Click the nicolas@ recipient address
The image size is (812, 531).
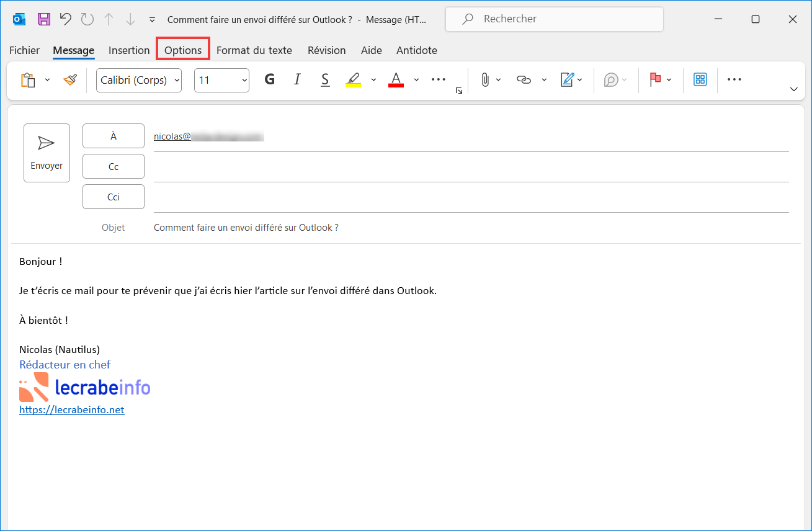tap(209, 136)
